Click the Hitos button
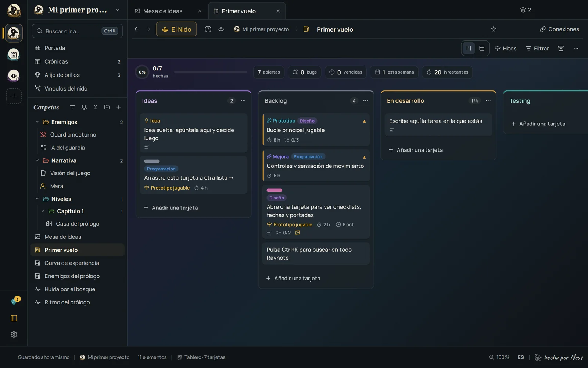 [x=506, y=48]
